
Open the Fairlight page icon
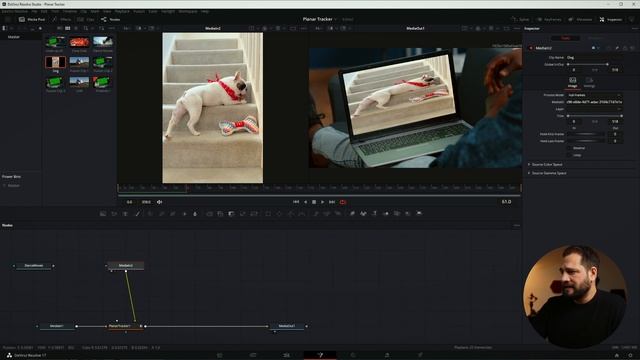[387, 355]
